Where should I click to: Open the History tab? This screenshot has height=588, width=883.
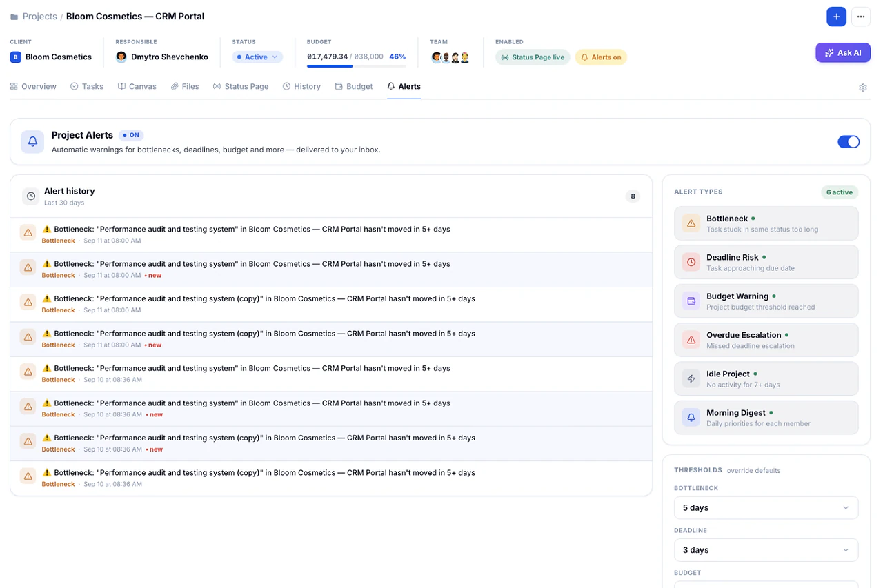pos(301,86)
